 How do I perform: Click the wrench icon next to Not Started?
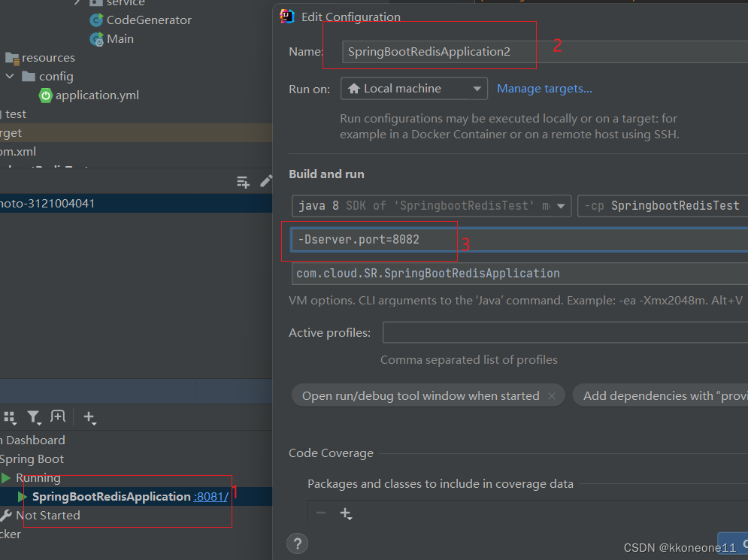point(6,515)
